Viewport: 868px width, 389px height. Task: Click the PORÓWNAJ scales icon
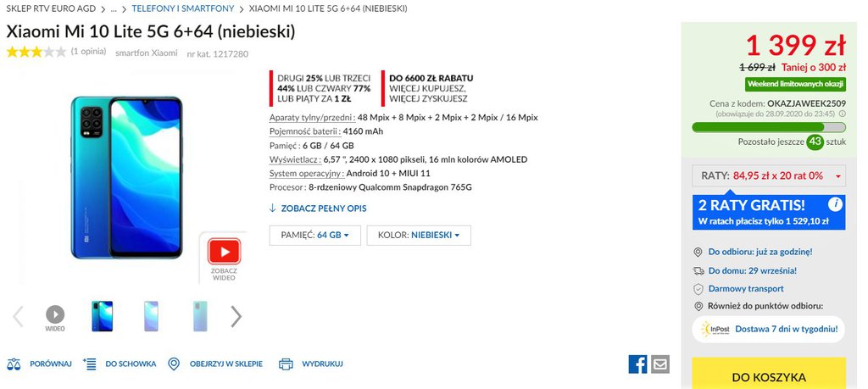14,364
